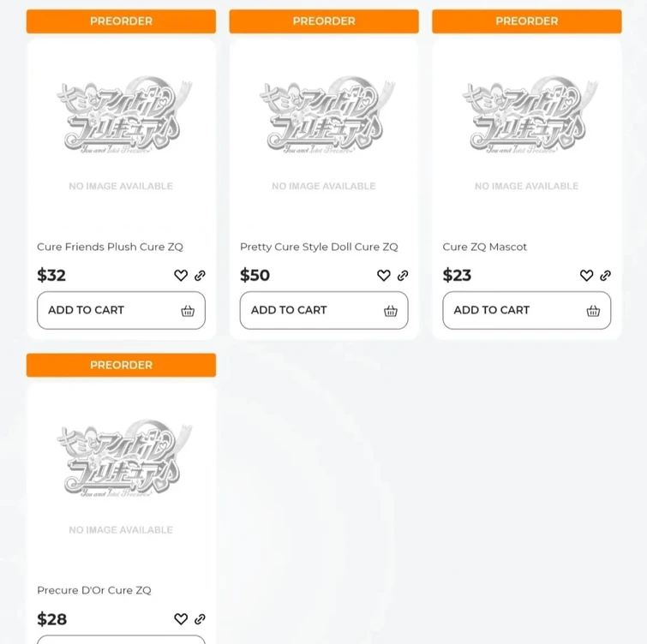This screenshot has height=644, width=647.
Task: Copy link for Cure Friends Plush Cure ZQ
Action: pyautogui.click(x=200, y=276)
